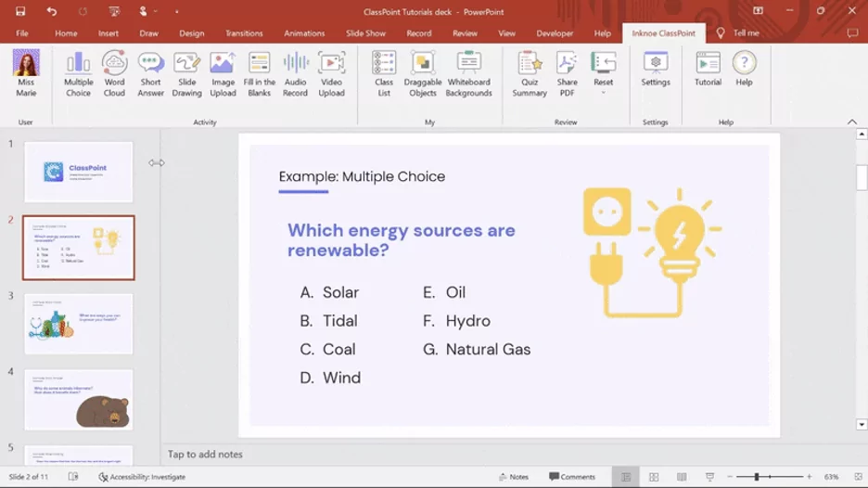Insert an Audio Record activity
The height and width of the screenshot is (488, 868).
(x=295, y=74)
